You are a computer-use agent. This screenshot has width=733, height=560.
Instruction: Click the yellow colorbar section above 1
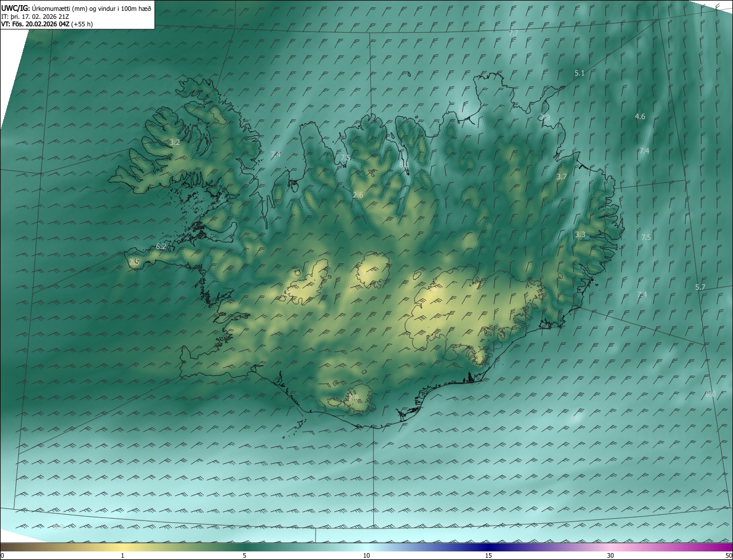(123, 547)
